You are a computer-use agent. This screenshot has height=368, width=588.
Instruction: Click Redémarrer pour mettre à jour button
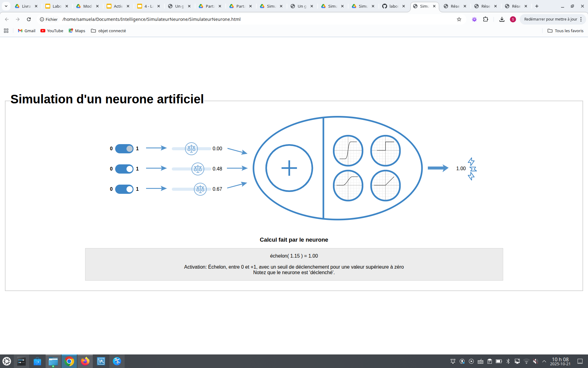tap(550, 19)
